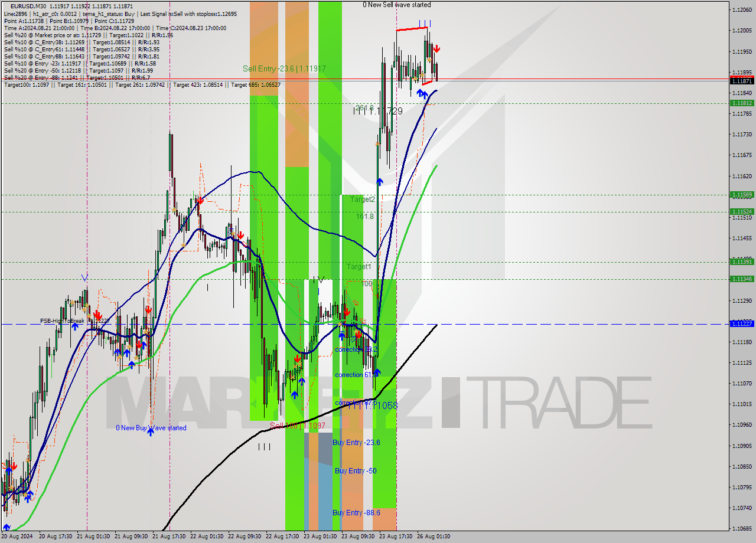Click the 'Sell Entry -23.6 | 1.11917' label

tap(284, 68)
